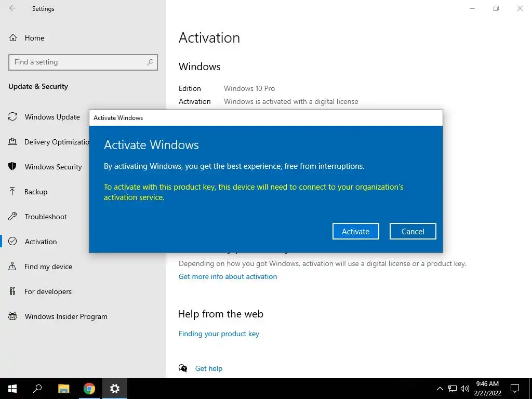532x399 pixels.
Task: Click the Troubleshoot wrench icon
Action: (x=12, y=216)
